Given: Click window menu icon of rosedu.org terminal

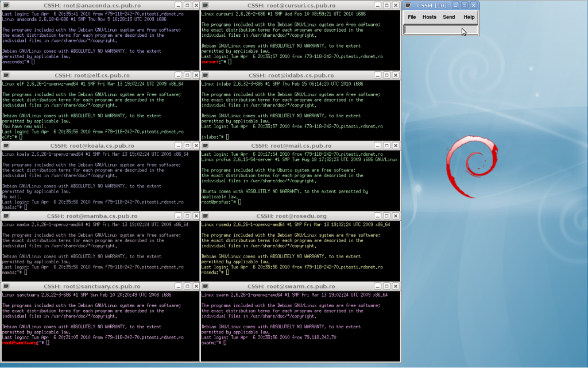Looking at the screenshot, I should [x=206, y=216].
